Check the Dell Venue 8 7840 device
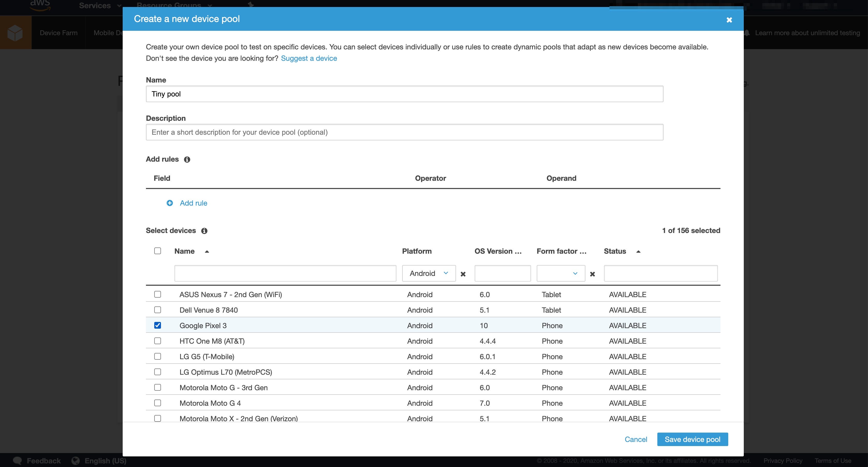The image size is (868, 467). tap(157, 310)
